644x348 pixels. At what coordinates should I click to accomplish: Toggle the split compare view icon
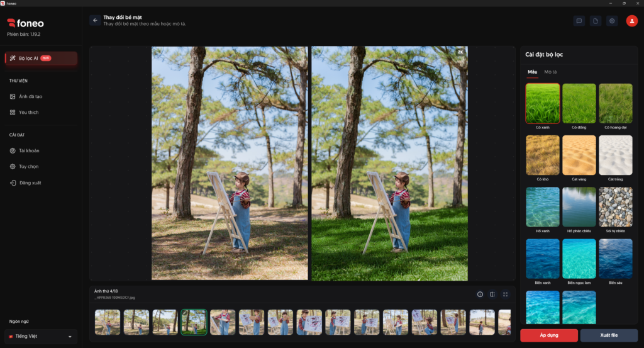tap(492, 294)
